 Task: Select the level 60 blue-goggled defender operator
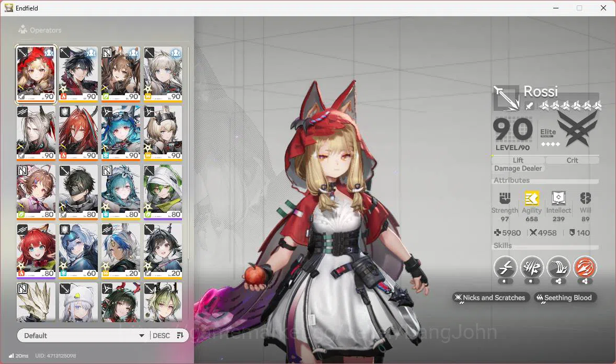[78, 251]
